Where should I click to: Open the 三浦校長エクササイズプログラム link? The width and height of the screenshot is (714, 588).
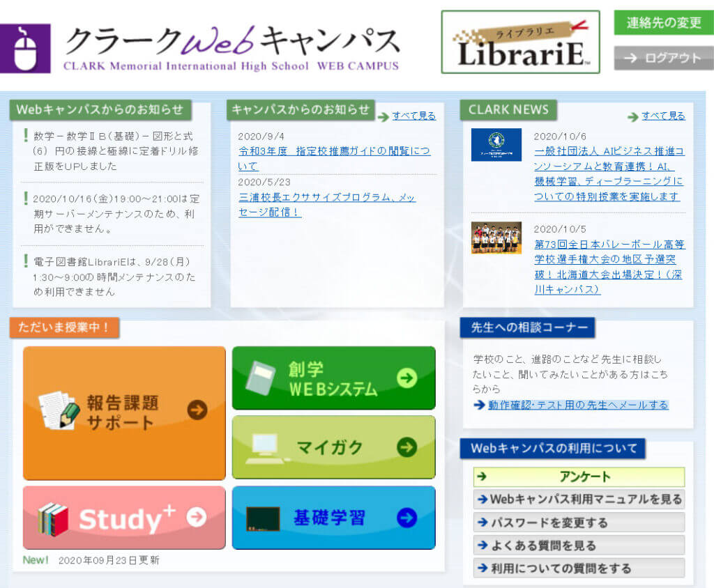327,205
